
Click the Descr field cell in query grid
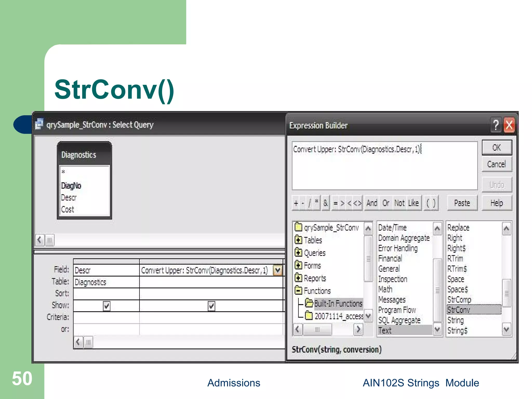click(106, 270)
